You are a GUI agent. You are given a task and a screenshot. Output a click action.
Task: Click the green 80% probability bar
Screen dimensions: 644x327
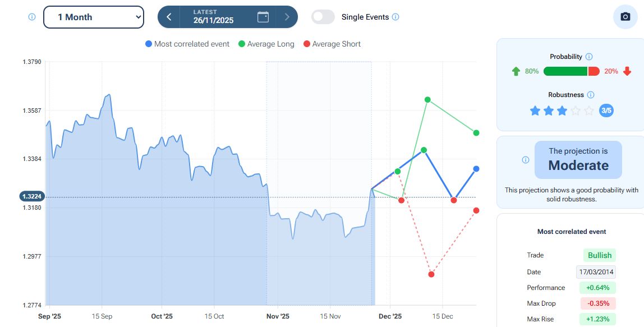pyautogui.click(x=565, y=71)
